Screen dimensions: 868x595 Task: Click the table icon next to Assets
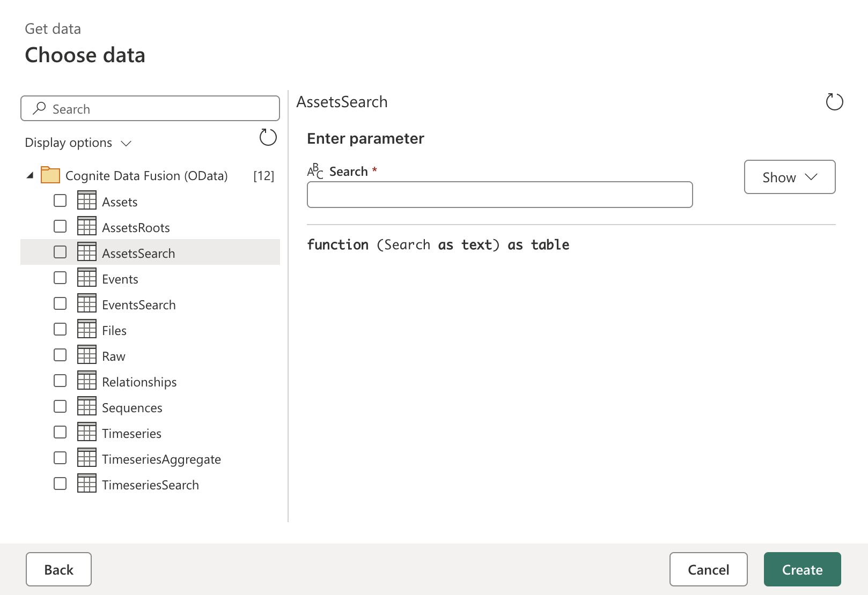86,201
